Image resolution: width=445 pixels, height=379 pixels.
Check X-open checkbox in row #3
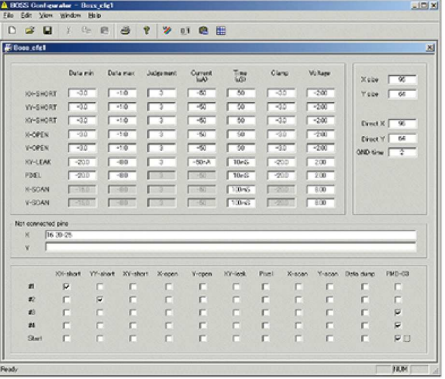pyautogui.click(x=169, y=312)
